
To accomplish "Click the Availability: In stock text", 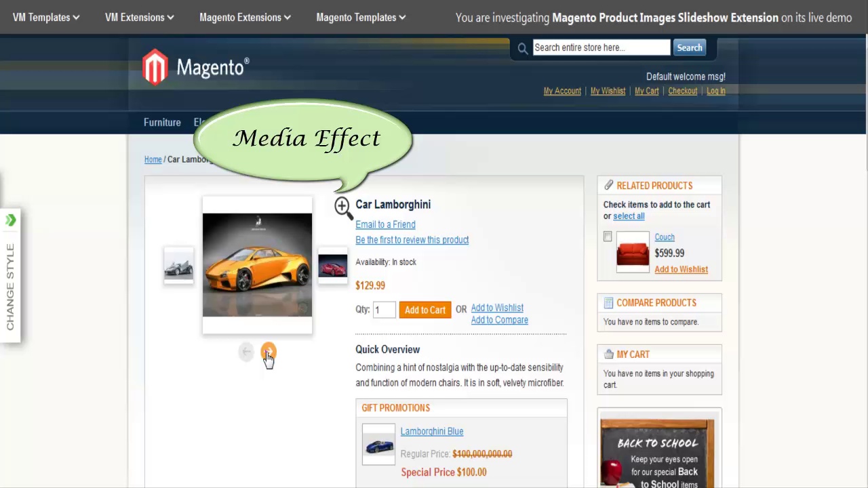I will pos(386,262).
